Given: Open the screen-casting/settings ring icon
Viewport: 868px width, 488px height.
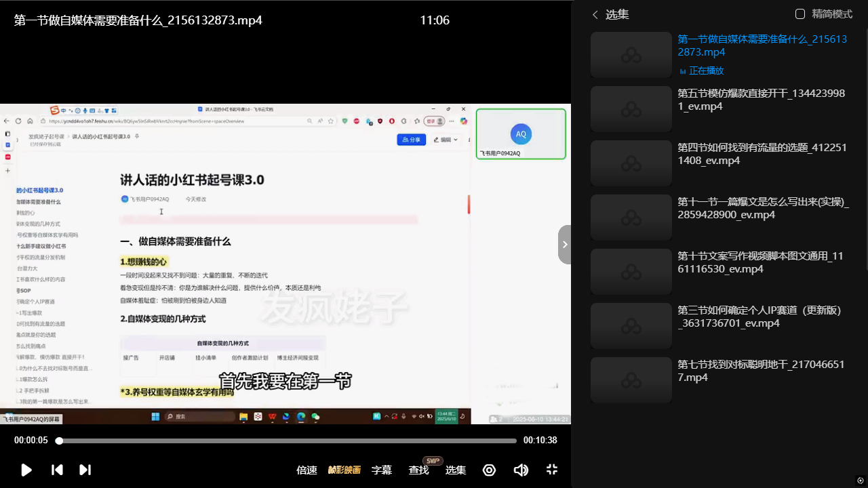Looking at the screenshot, I should click(489, 470).
